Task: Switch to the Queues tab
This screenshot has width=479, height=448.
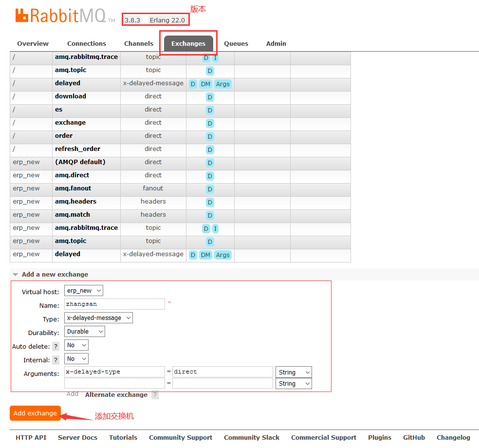Action: pos(236,43)
